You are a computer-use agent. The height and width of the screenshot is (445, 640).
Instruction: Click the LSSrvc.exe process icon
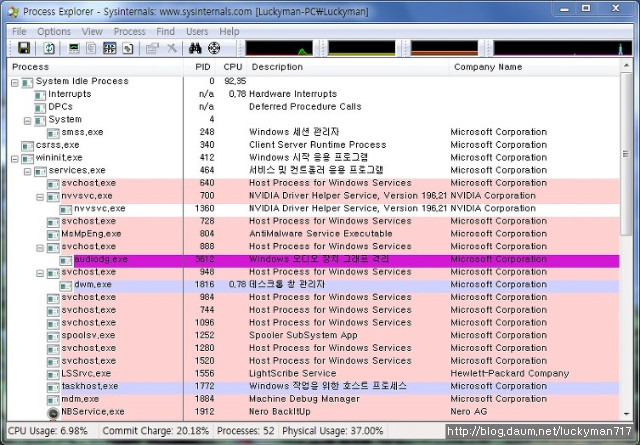pos(53,374)
